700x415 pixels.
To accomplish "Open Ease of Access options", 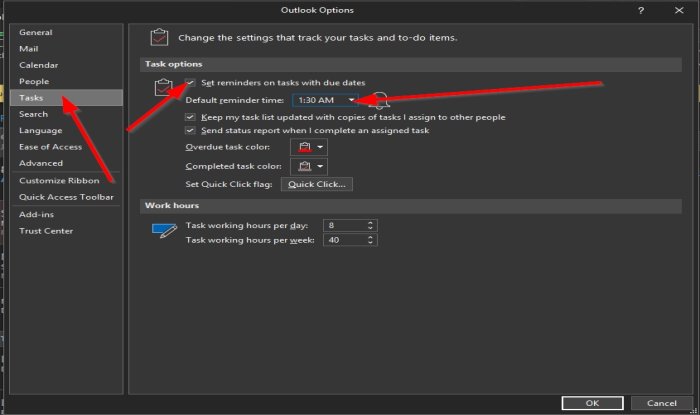I will pos(50,147).
